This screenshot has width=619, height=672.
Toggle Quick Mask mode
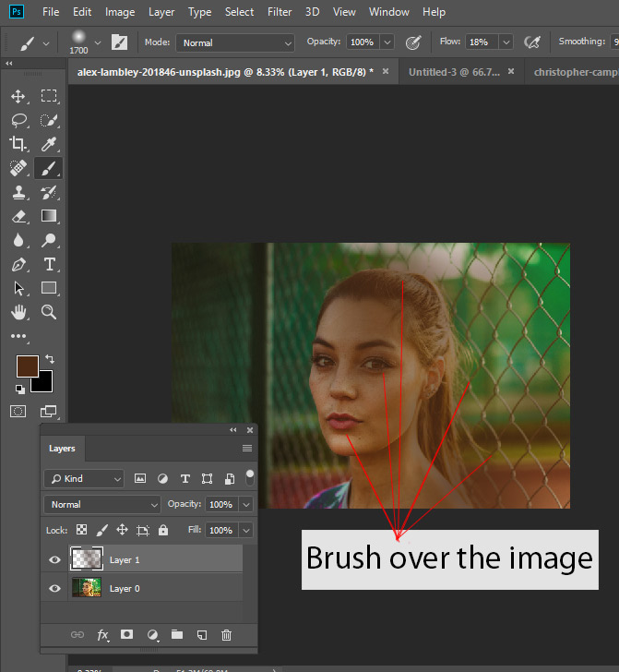tap(18, 412)
